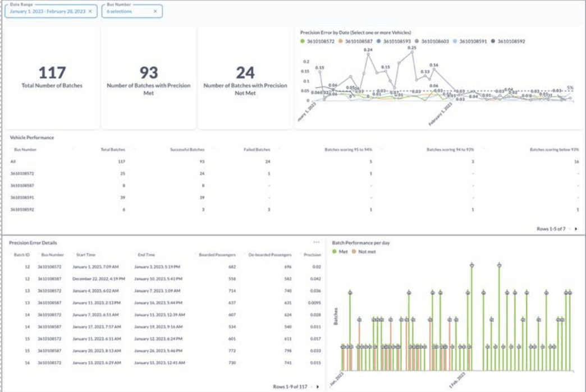Screen dimensions: 586x392
Task: Click end time 'January 7, 2023, 1:09 AM'
Action: click(157, 291)
